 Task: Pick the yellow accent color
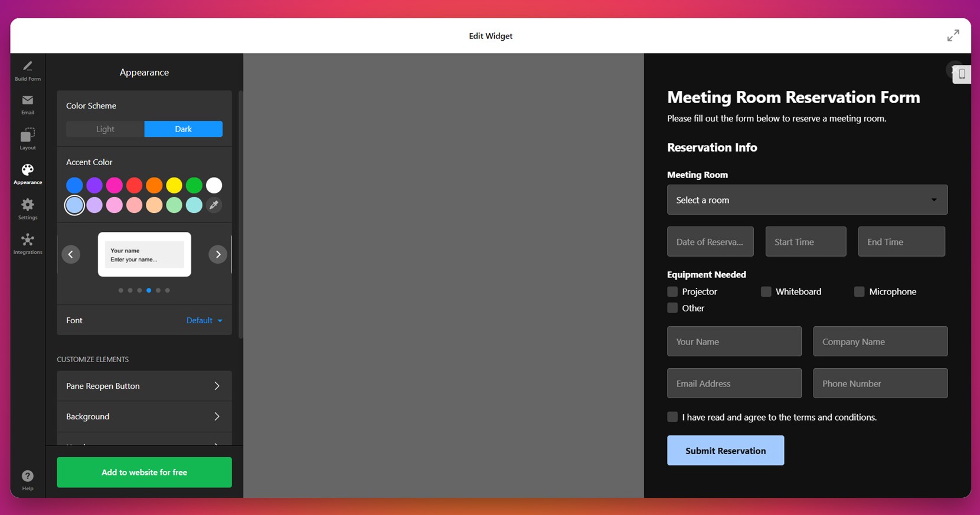174,185
